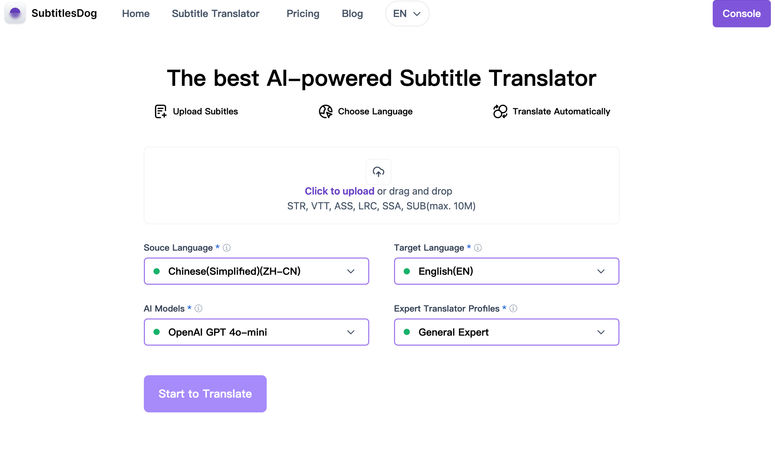Open the Source Language dropdown
Screen dimensions: 775x450
pos(256,271)
